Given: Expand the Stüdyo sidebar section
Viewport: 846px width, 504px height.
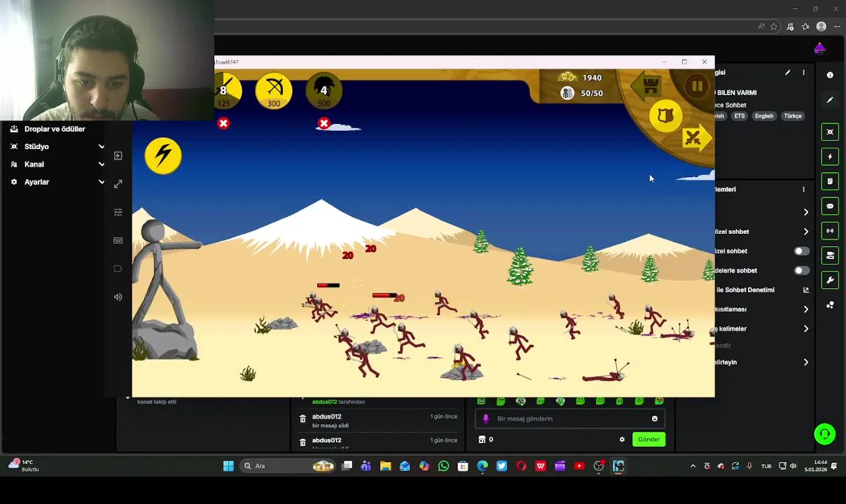Looking at the screenshot, I should (57, 146).
